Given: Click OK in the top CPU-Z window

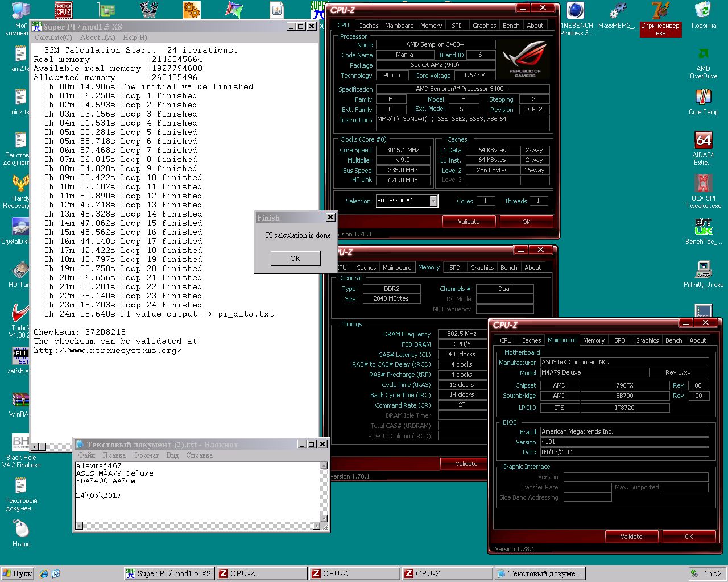Looking at the screenshot, I should 526,222.
